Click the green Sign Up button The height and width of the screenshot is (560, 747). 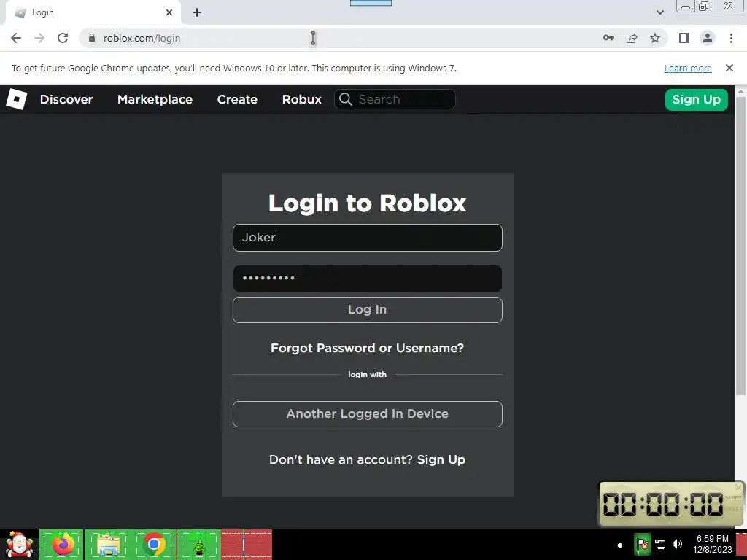[x=696, y=99]
